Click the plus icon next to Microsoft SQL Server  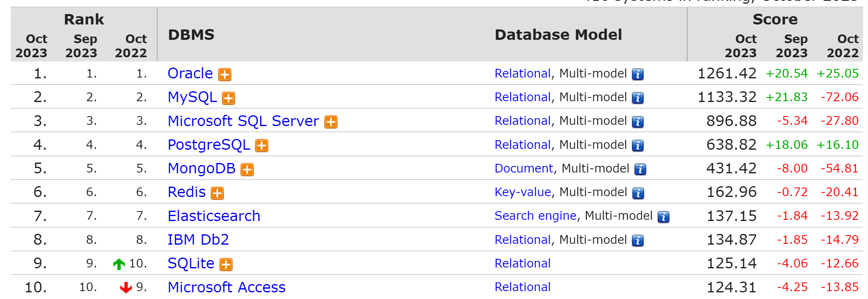[331, 122]
